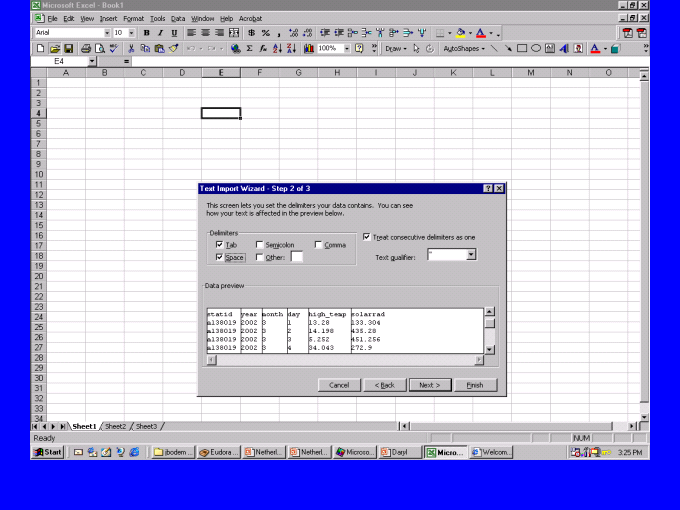Screen dimensions: 680x510
Task: Open the Fill Color dropdown arrow
Action: pos(471,33)
